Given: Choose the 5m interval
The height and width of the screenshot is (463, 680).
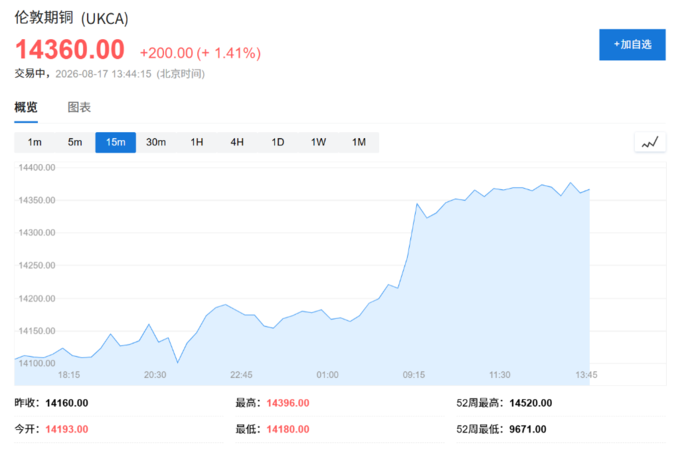Looking at the screenshot, I should point(75,142).
